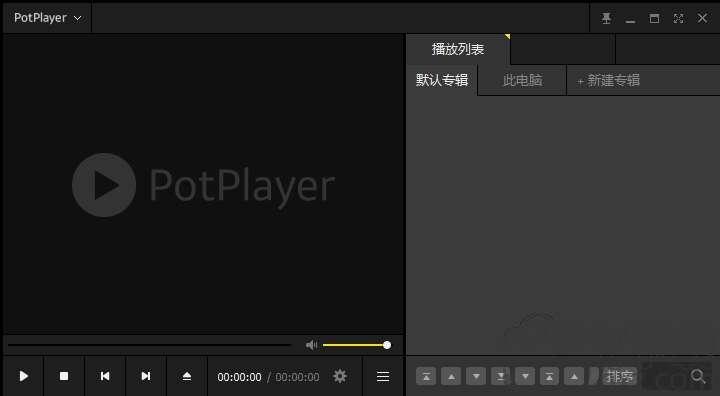The image size is (720, 396).
Task: Click the + 新建专辑 tab
Action: (x=608, y=80)
